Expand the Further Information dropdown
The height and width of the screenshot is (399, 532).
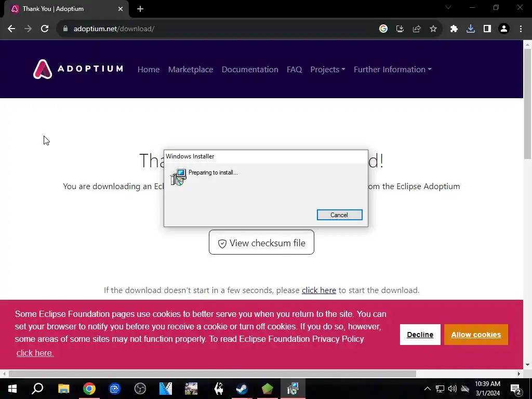393,69
